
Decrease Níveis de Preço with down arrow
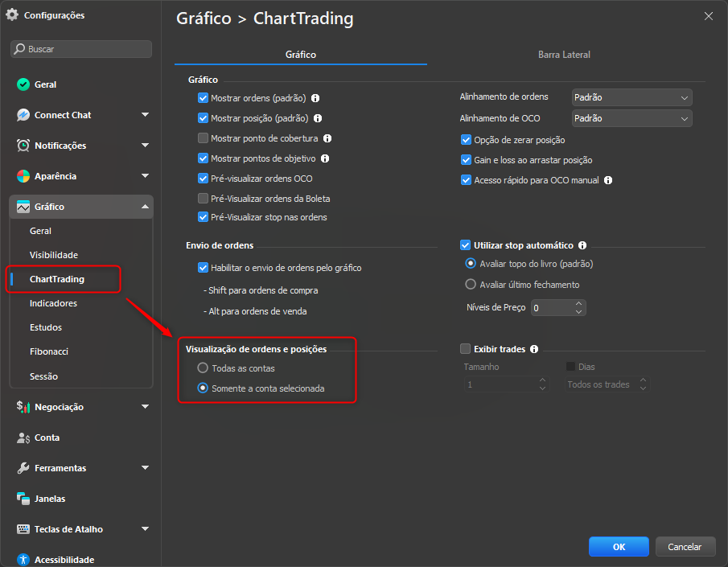point(578,311)
